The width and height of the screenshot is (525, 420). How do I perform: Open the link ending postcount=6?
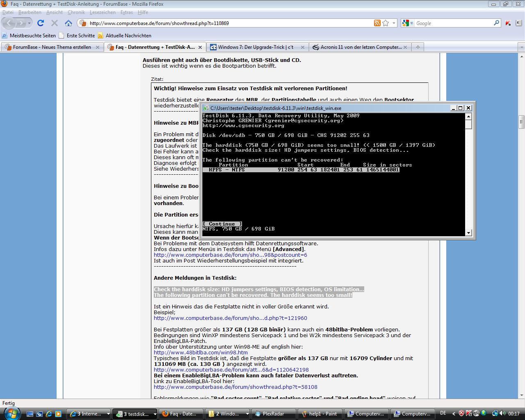click(x=231, y=255)
